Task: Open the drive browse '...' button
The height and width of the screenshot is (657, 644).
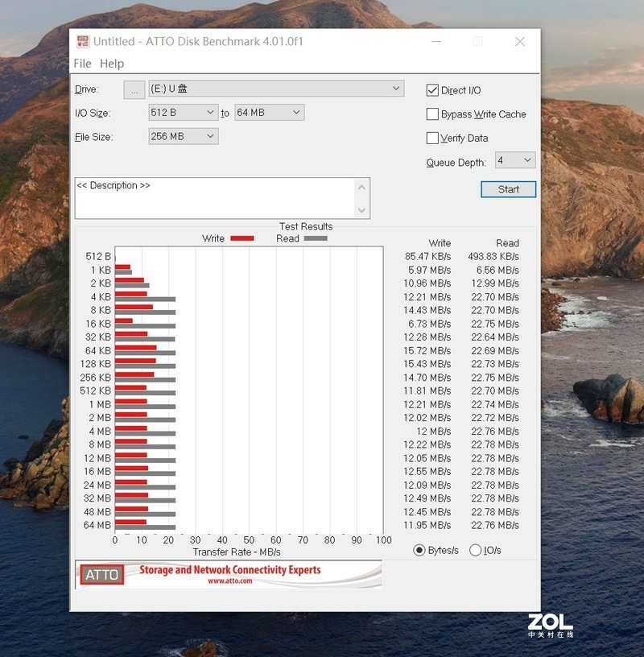Action: tap(134, 89)
